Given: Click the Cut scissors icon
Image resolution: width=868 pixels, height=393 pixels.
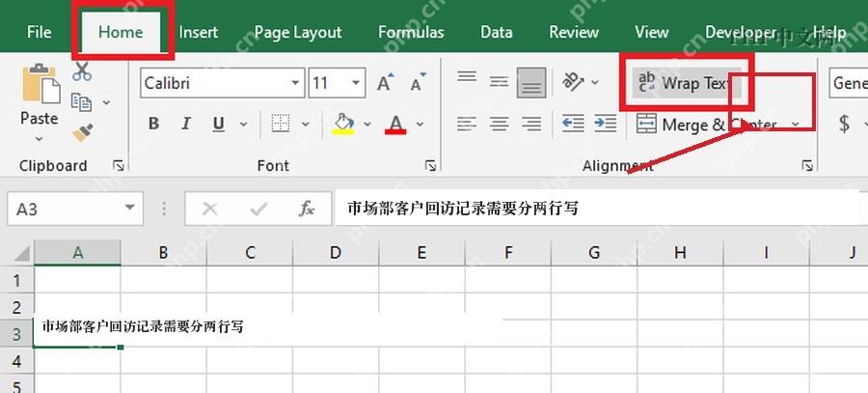Looking at the screenshot, I should pyautogui.click(x=82, y=71).
